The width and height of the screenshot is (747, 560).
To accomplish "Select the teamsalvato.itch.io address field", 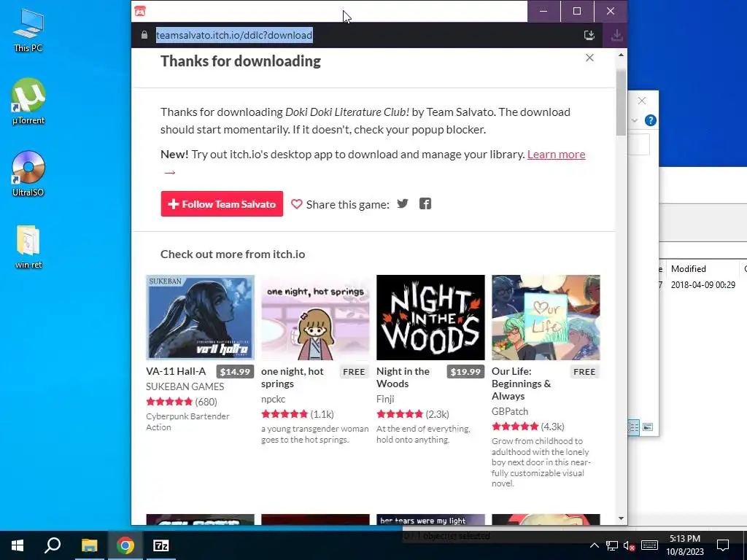I will pyautogui.click(x=234, y=35).
